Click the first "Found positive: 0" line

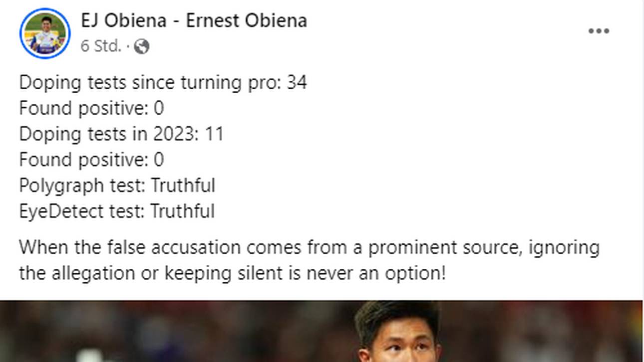coord(91,108)
